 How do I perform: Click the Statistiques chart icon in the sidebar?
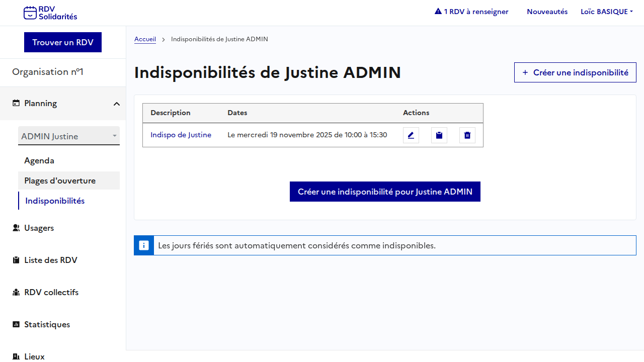tap(16, 324)
